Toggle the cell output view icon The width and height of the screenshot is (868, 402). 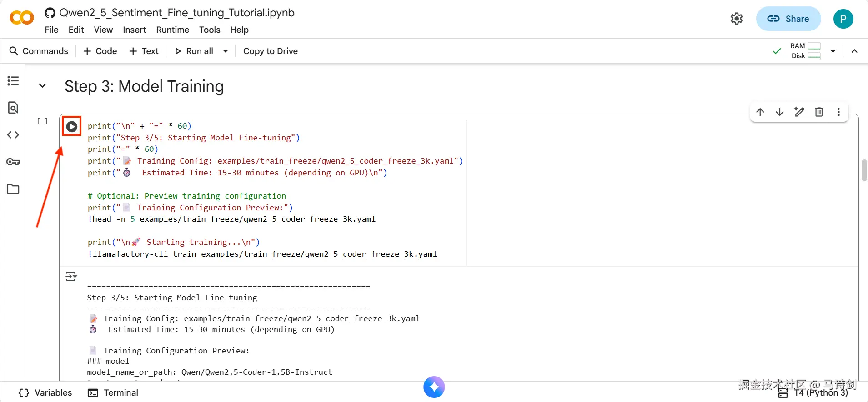[71, 276]
